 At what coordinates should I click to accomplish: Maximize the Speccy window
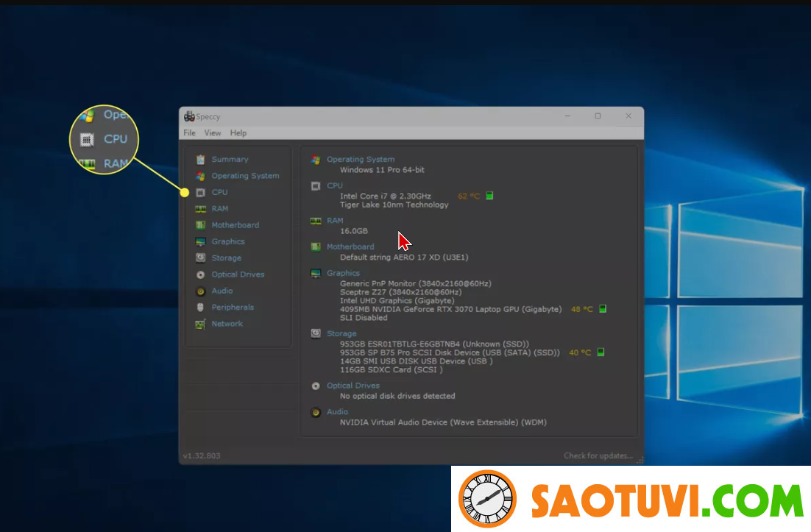598,116
